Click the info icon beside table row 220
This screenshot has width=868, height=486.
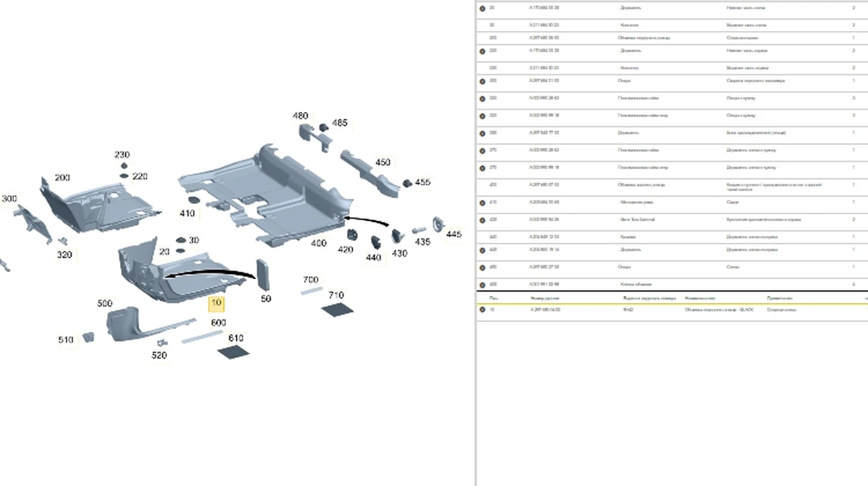coord(482,51)
